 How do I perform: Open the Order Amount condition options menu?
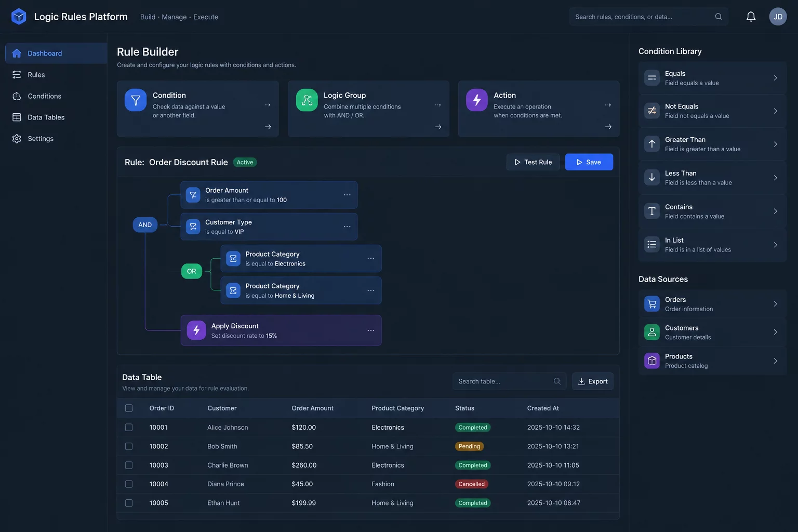coord(347,195)
